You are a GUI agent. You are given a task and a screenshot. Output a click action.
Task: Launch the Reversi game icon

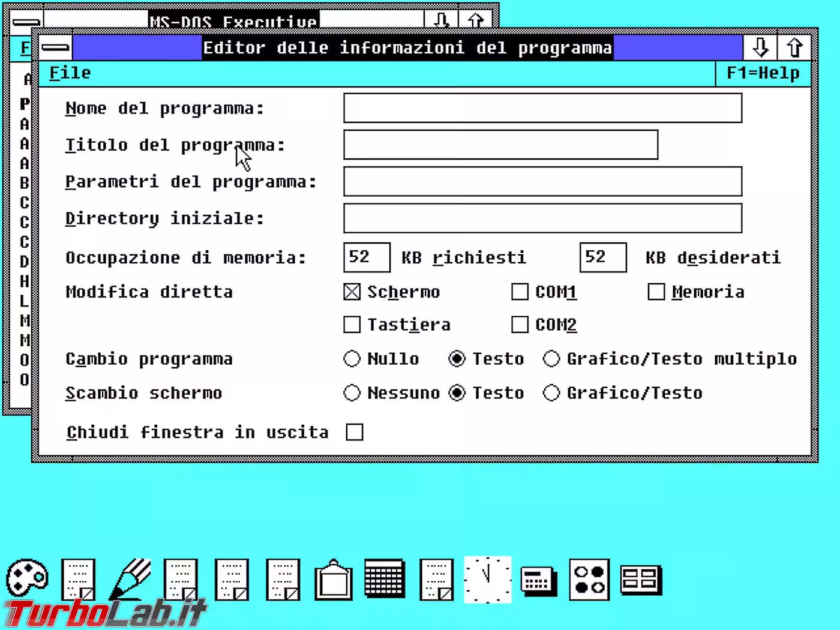pos(589,579)
